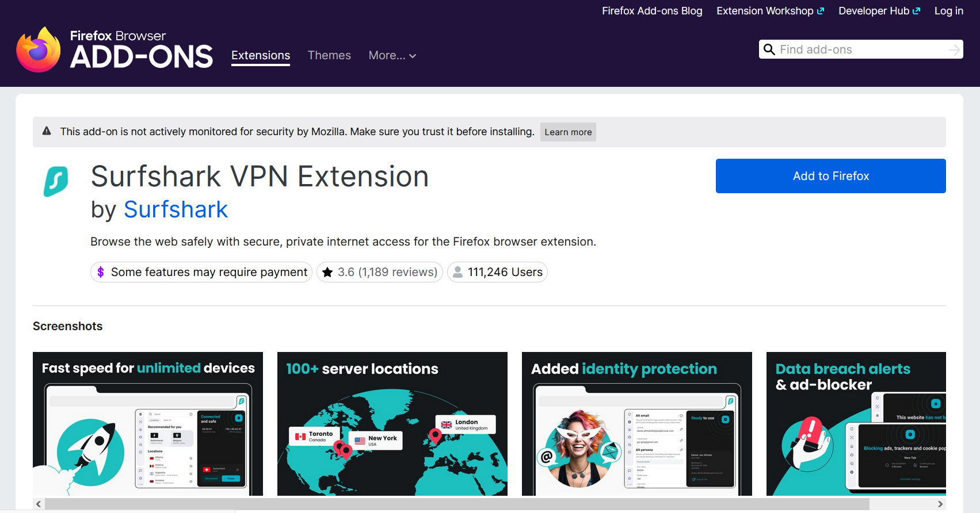Click the horizontal screenshots scrollbar thumb
The height and width of the screenshot is (513, 980).
(x=457, y=504)
